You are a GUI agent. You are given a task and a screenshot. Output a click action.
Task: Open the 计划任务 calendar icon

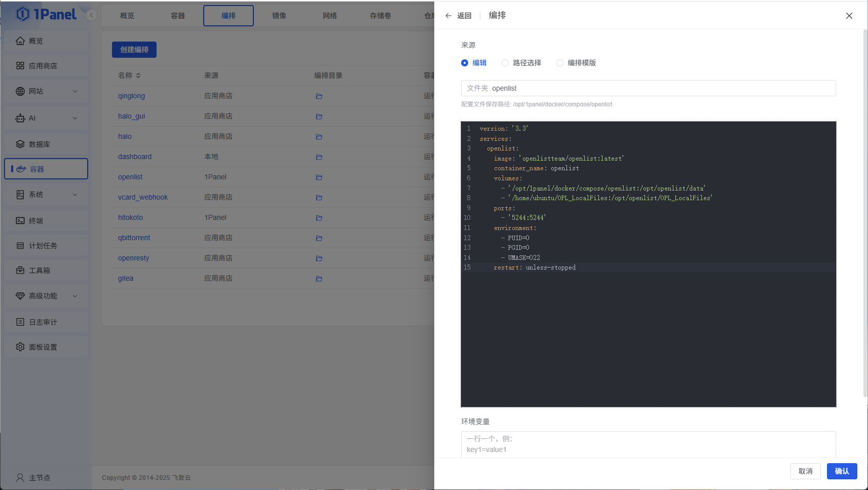click(20, 246)
